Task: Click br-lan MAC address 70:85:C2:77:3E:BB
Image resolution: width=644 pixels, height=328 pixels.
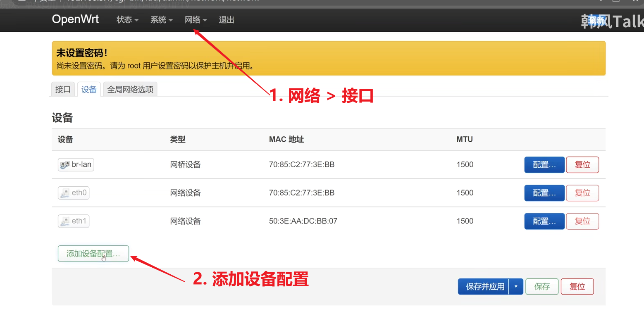Action: tap(302, 164)
